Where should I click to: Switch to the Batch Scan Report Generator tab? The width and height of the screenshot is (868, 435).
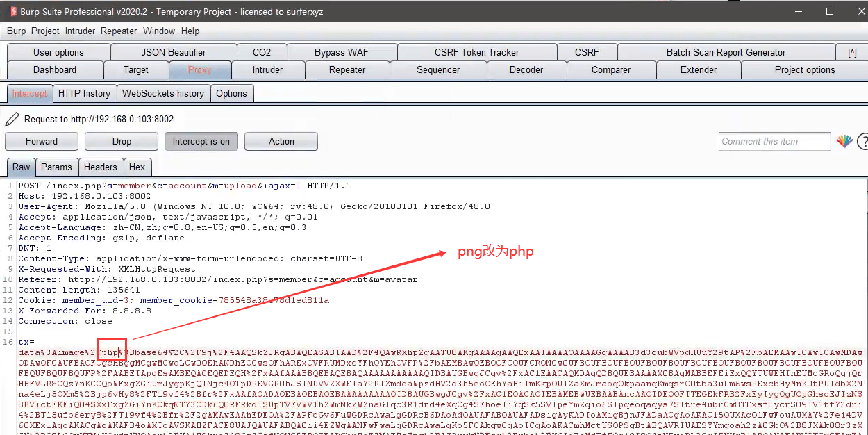tap(726, 52)
